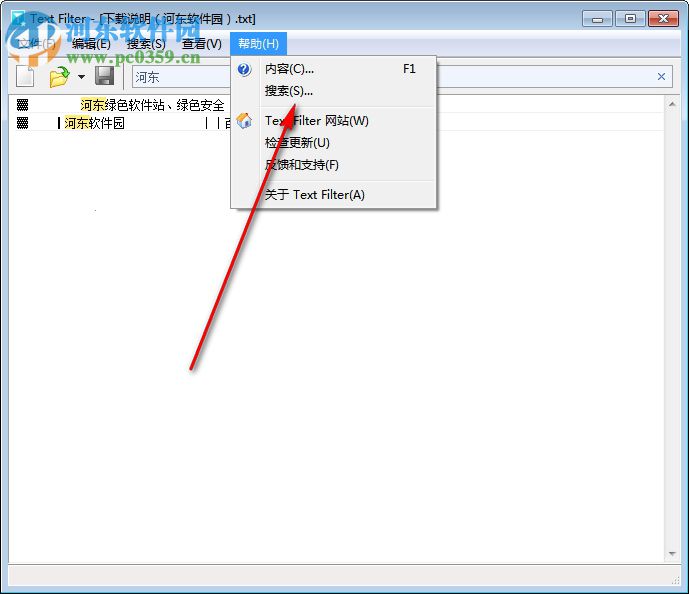The image size is (689, 594).
Task: Open a file with the folder icon
Action: (x=60, y=77)
